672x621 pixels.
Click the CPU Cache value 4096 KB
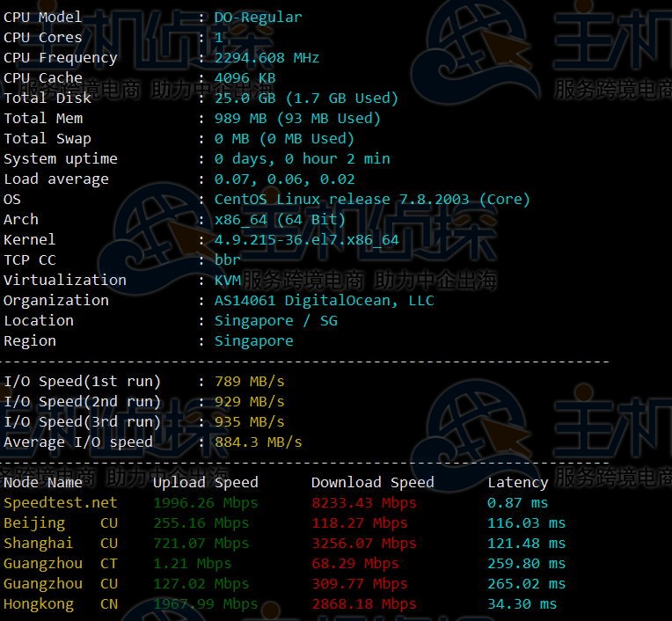pos(245,78)
